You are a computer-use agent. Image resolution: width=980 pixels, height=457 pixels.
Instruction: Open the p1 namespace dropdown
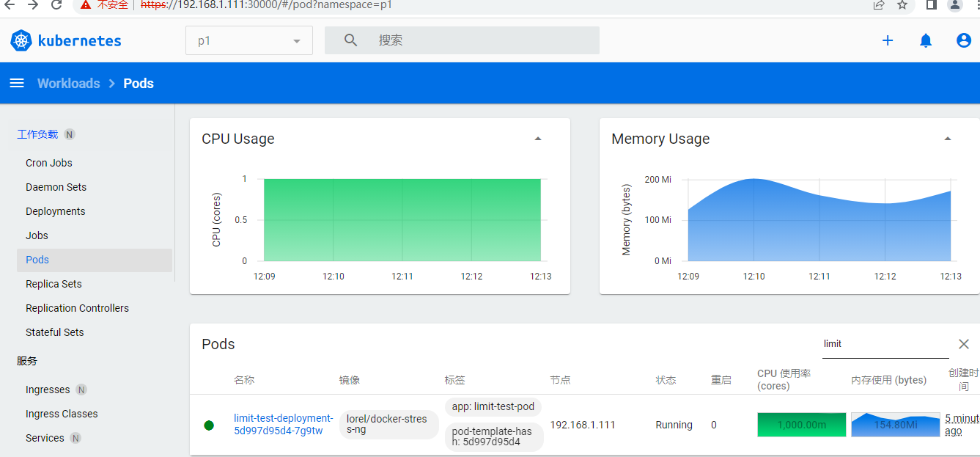click(249, 40)
